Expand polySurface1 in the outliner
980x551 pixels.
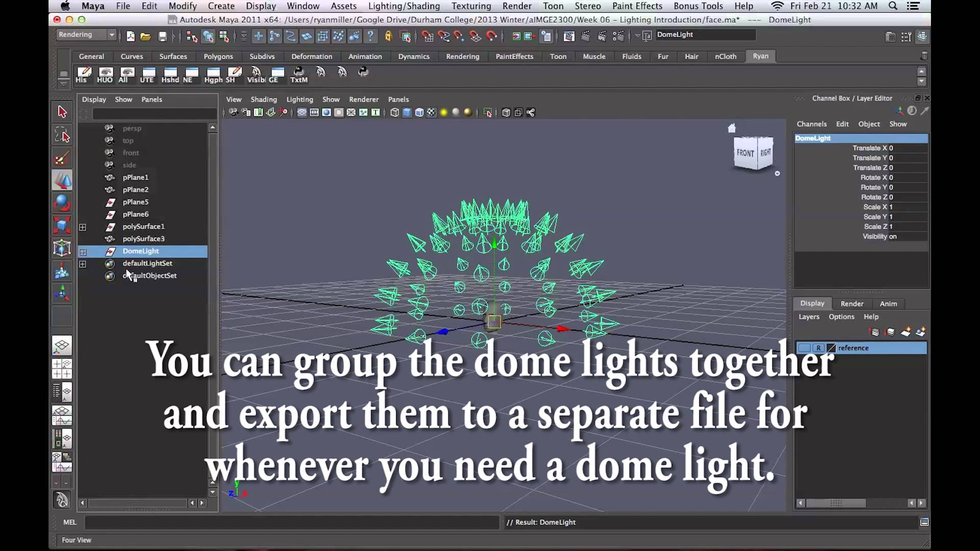(83, 227)
